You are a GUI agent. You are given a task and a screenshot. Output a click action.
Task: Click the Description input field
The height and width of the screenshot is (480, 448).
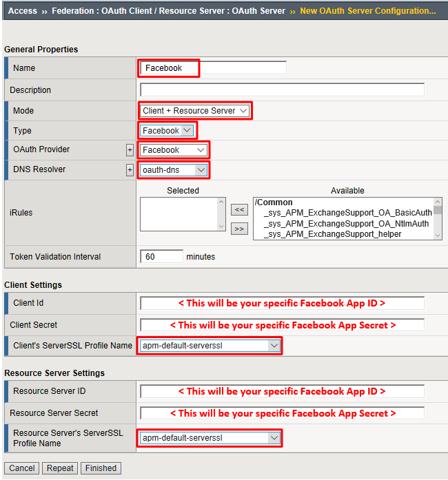coord(282,90)
